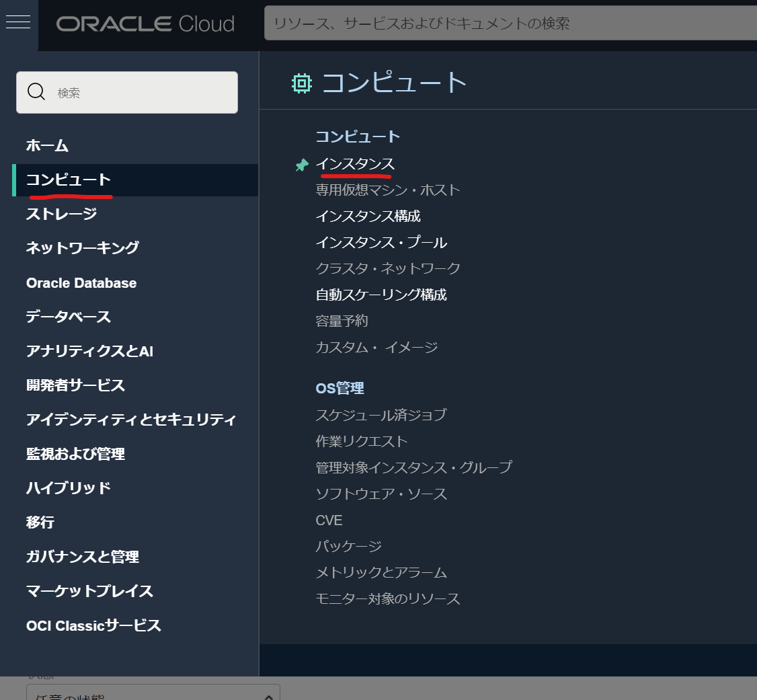Viewport: 757px width, 700px height.
Task: Open the ソフトウェア・ソース link
Action: click(x=381, y=494)
